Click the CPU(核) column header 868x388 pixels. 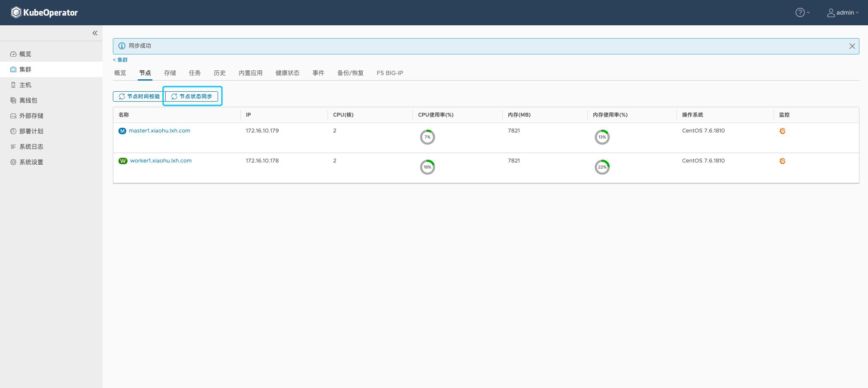pos(343,115)
